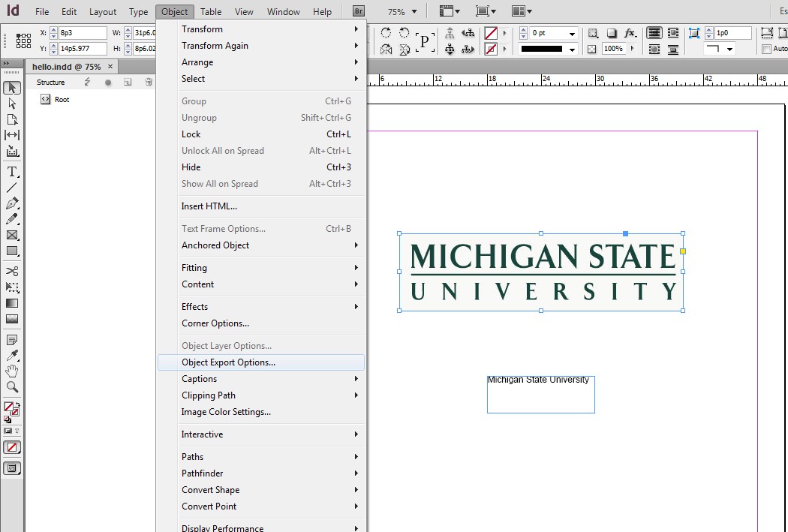Toggle the view mode button in toolbox
This screenshot has height=532, width=788.
click(12, 468)
